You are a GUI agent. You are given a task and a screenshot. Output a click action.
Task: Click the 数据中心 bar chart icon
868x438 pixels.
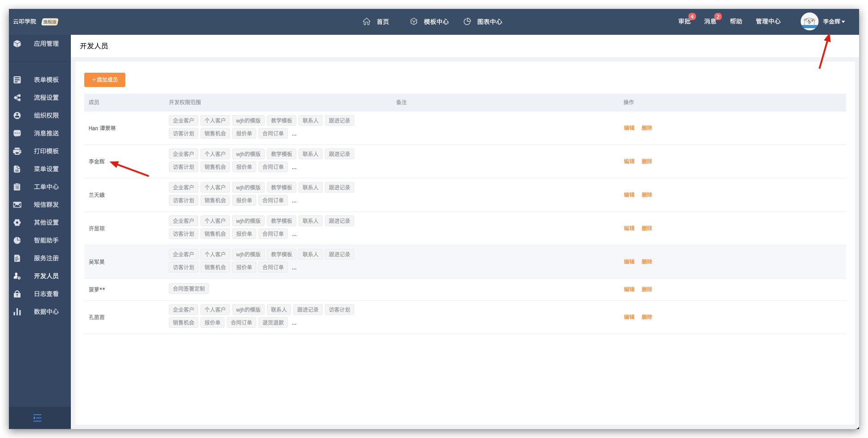point(17,312)
